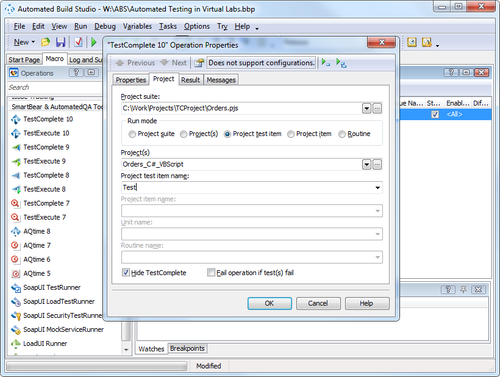Click the Next button in dialog toolbar
Screen dimensions: 500x377
click(174, 63)
